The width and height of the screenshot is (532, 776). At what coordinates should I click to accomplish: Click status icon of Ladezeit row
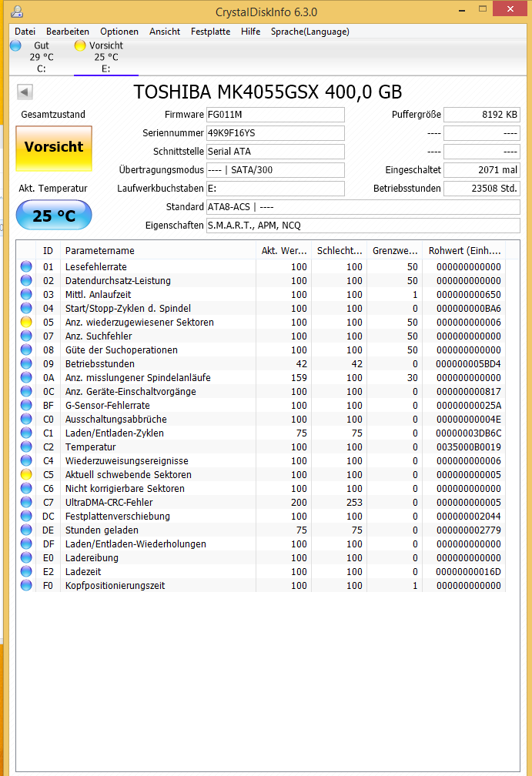(x=26, y=571)
